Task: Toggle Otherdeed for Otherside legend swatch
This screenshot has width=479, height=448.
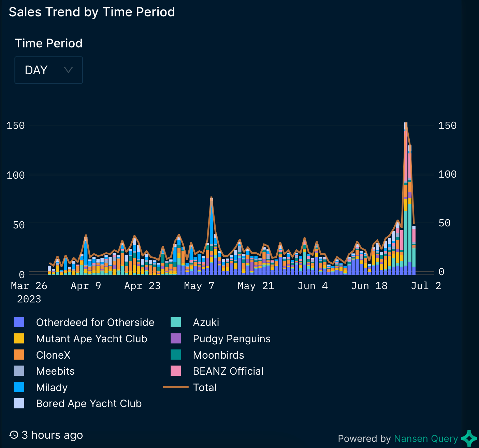Action: [19, 322]
